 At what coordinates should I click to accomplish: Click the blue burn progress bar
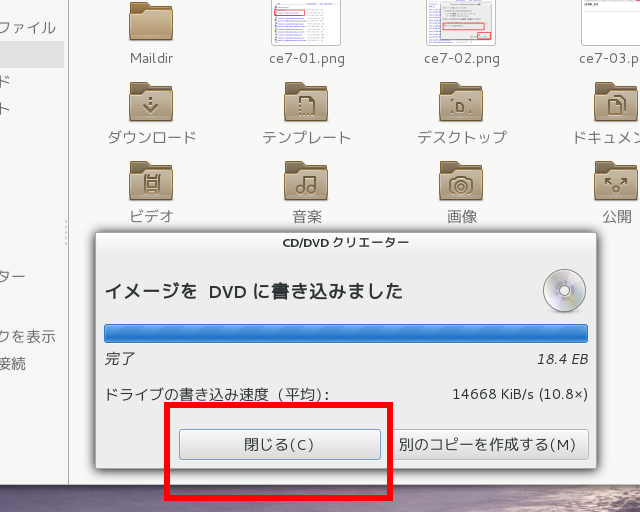pyautogui.click(x=345, y=333)
